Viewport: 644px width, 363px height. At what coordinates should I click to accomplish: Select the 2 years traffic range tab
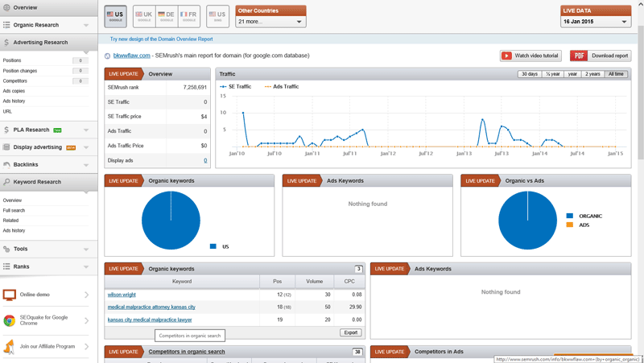[x=592, y=74]
